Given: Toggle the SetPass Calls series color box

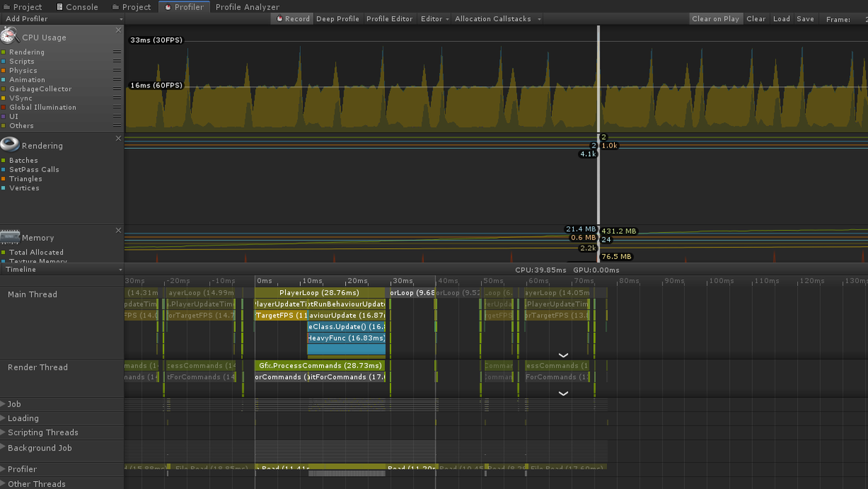Looking at the screenshot, I should pyautogui.click(x=4, y=169).
